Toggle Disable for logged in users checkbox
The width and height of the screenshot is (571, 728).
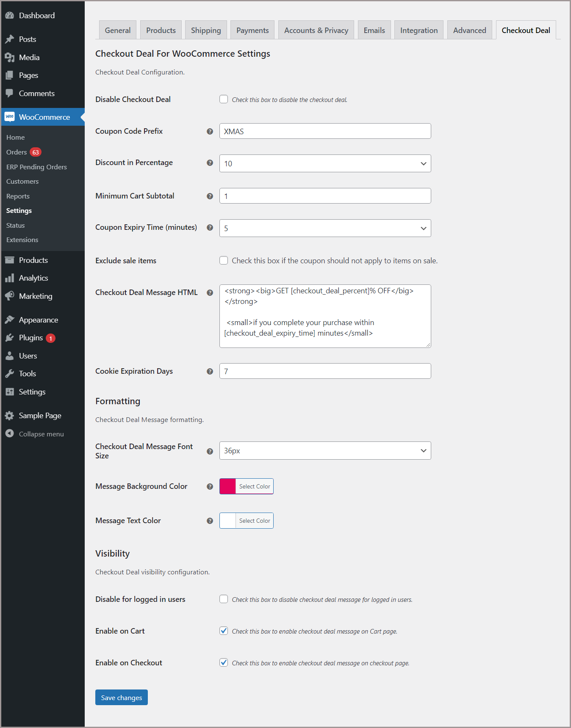click(224, 599)
